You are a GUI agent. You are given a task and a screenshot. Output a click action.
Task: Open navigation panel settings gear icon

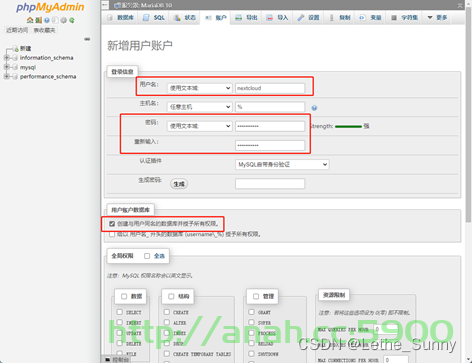pyautogui.click(x=63, y=20)
